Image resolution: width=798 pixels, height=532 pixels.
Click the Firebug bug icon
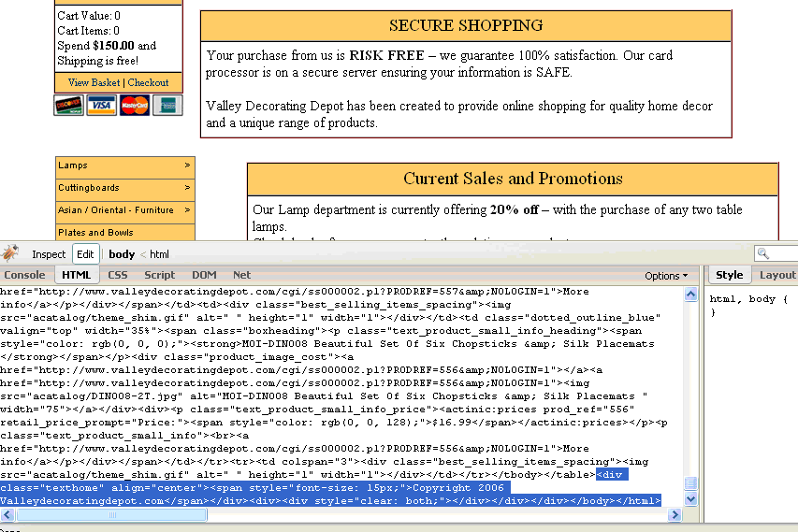10,253
